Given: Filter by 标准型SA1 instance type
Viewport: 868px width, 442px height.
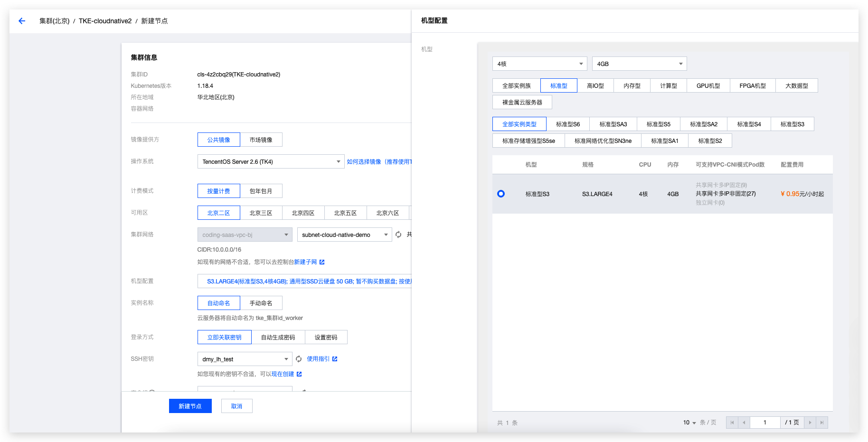Looking at the screenshot, I should point(665,141).
